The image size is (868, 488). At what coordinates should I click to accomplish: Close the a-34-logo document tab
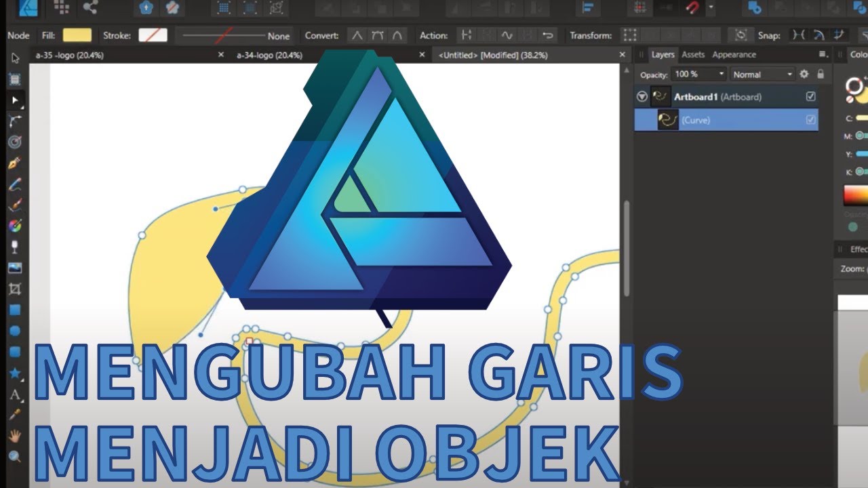[421, 56]
